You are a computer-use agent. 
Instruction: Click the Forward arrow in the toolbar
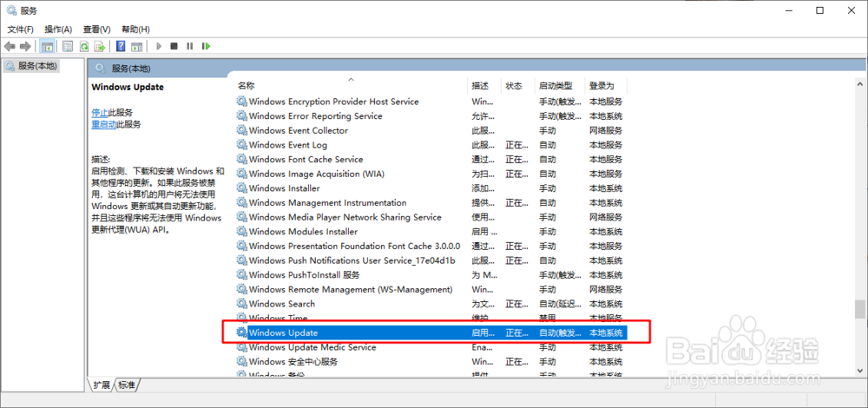(25, 46)
